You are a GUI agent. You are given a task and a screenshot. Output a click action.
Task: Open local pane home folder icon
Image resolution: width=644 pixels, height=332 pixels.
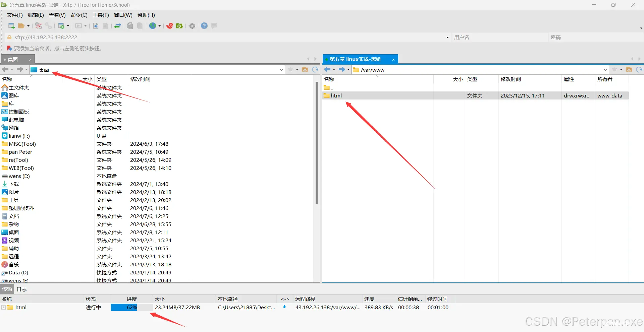pyautogui.click(x=305, y=69)
